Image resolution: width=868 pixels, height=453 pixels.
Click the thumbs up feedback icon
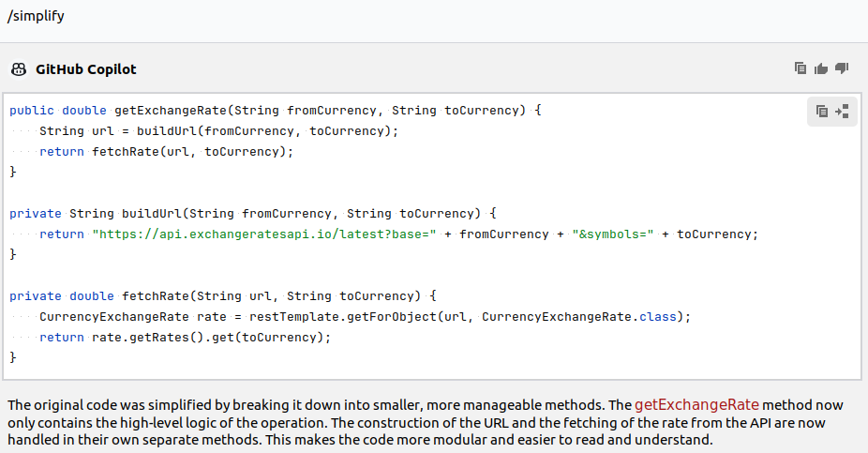(821, 68)
